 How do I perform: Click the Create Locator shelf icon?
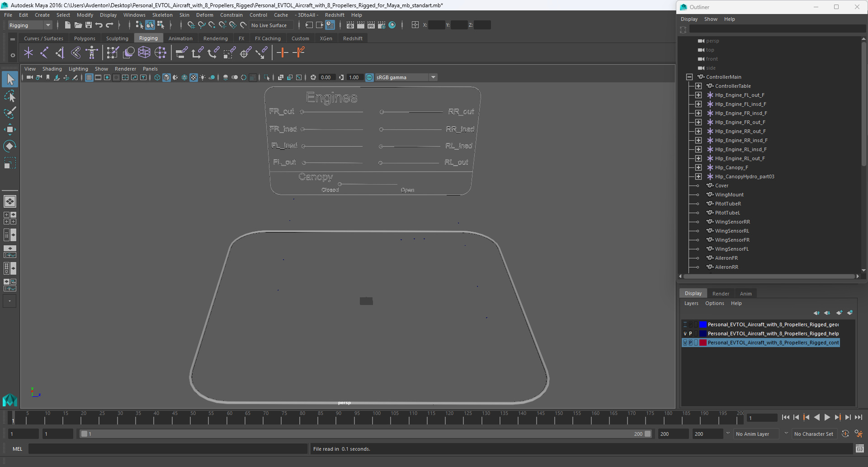click(28, 53)
